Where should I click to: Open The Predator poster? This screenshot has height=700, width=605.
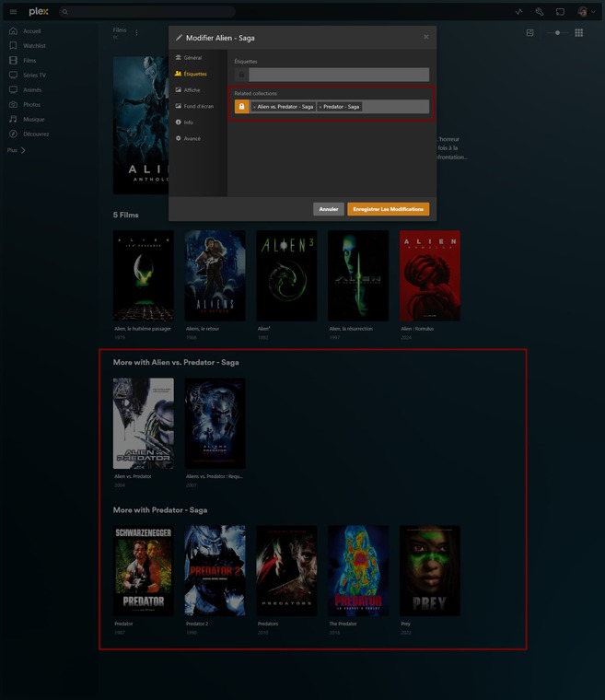(x=358, y=570)
